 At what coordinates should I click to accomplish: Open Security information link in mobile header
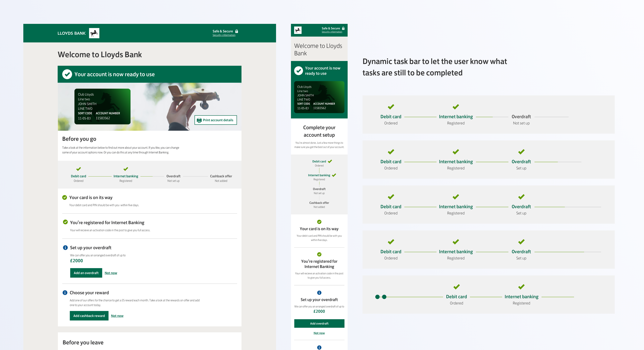[332, 32]
